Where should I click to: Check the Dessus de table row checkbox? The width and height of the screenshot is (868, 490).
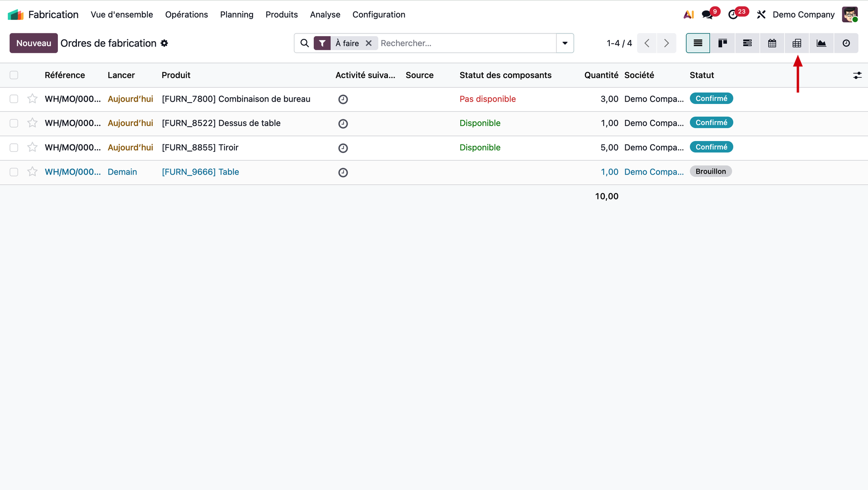14,123
